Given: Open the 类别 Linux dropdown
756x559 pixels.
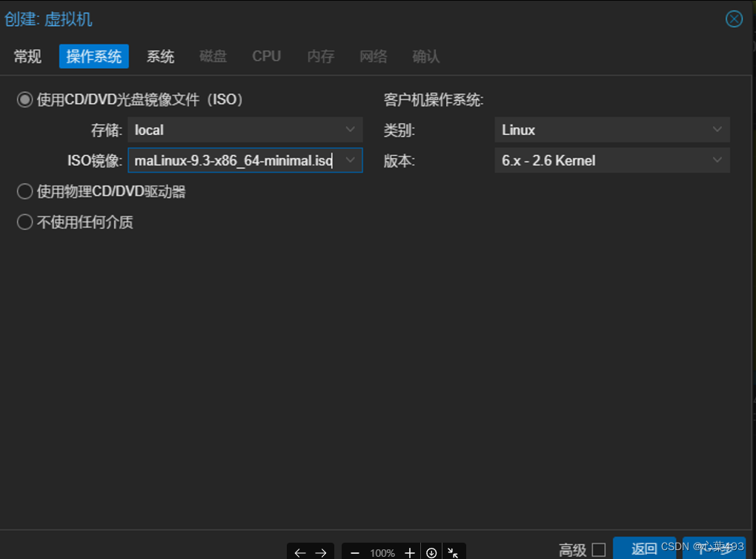Looking at the screenshot, I should (611, 130).
